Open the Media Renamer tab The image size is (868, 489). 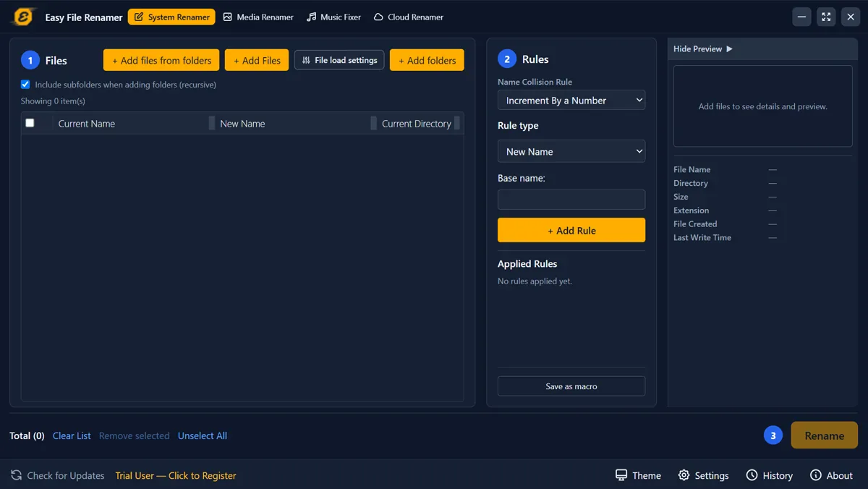258,17
